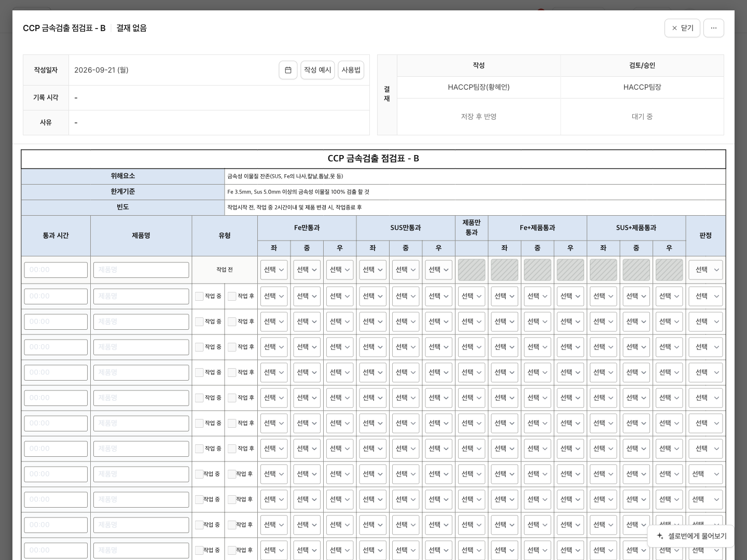Click the date text 2026-09-21 (월)
The width and height of the screenshot is (747, 560).
pyautogui.click(x=101, y=70)
